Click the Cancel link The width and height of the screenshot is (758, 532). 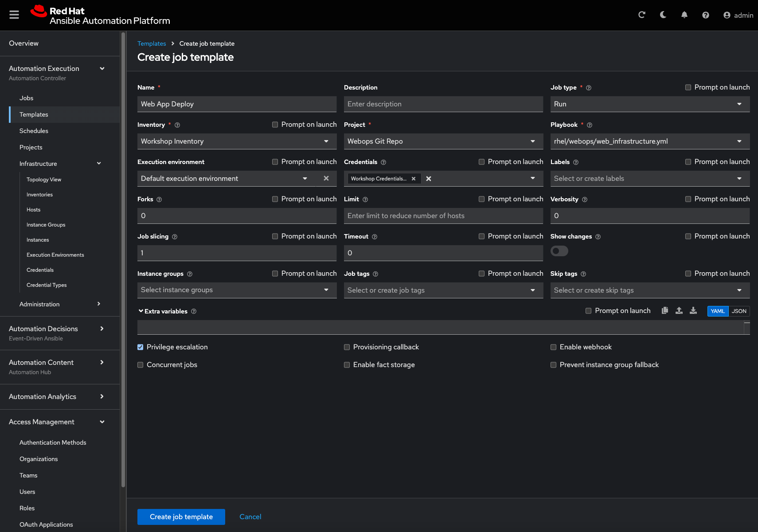pos(250,517)
